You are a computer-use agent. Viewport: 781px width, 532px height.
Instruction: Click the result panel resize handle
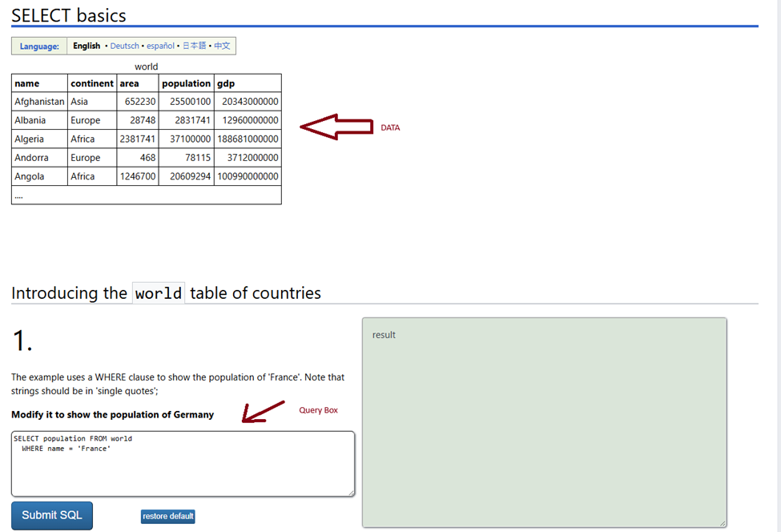pos(722,522)
